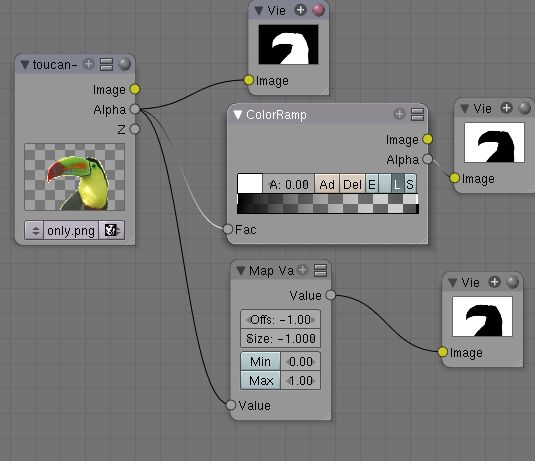
Task: Click resize corner of Map Value node
Action: (326, 416)
